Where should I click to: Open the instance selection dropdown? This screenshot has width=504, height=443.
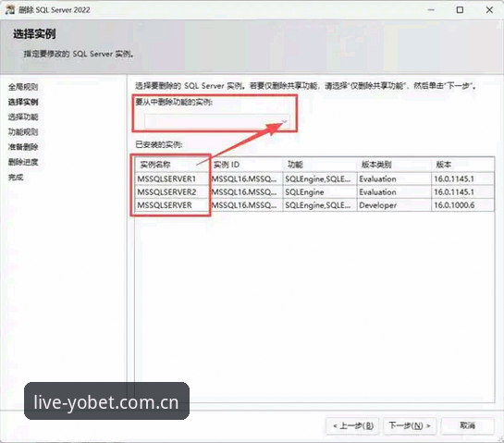click(217, 121)
